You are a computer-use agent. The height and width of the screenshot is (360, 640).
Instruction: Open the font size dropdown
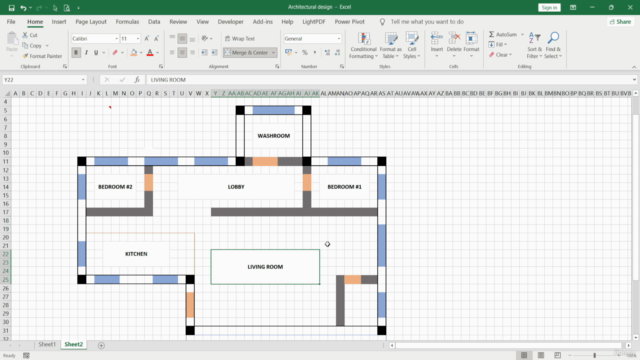coord(138,38)
